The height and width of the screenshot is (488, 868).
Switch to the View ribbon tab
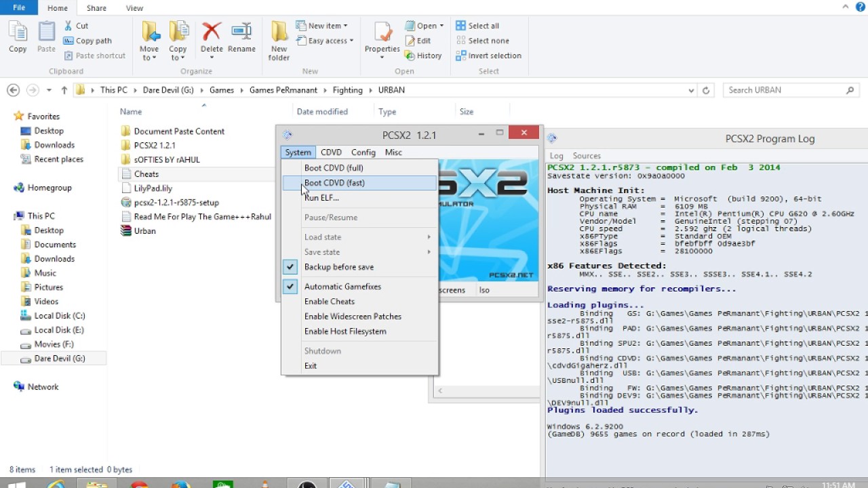coord(135,8)
